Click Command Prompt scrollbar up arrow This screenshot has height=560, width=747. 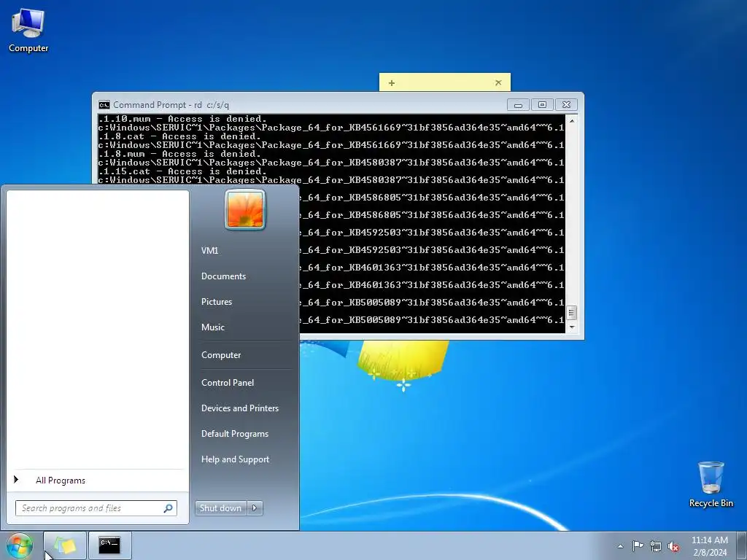(572, 120)
